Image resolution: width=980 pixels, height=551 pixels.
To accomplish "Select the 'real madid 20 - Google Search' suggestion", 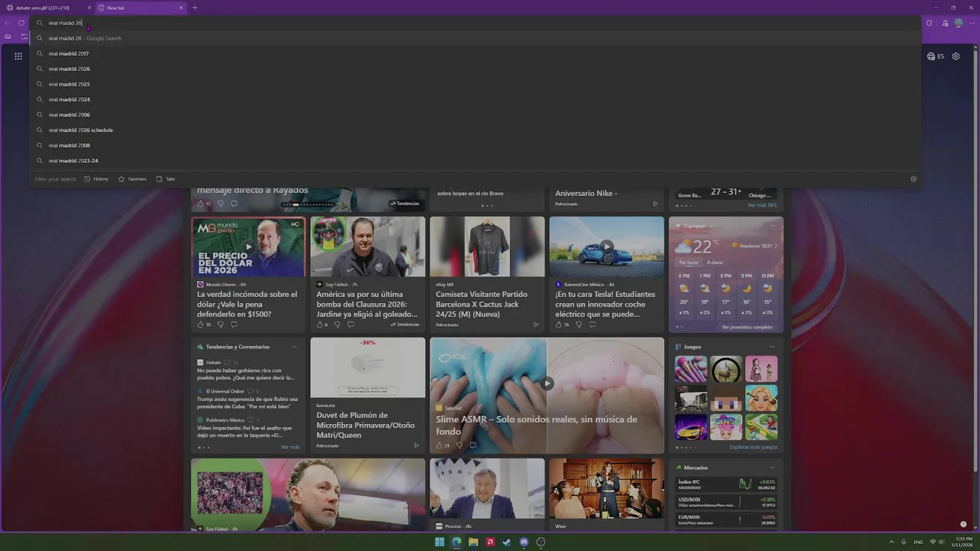I will [475, 38].
